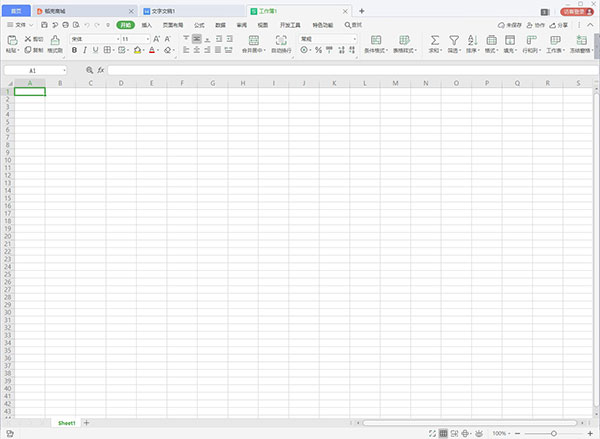This screenshot has width=600, height=439.
Task: Click the insert function fx icon
Action: point(101,70)
